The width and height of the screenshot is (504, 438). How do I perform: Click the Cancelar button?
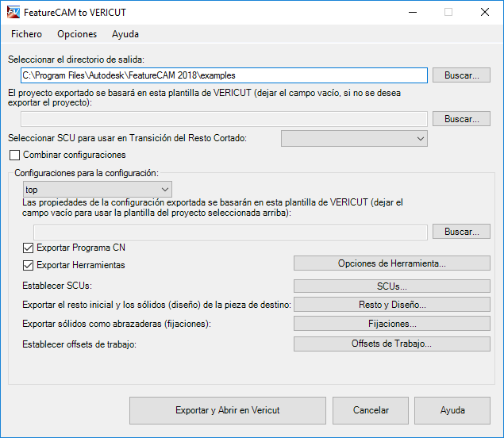pyautogui.click(x=371, y=410)
